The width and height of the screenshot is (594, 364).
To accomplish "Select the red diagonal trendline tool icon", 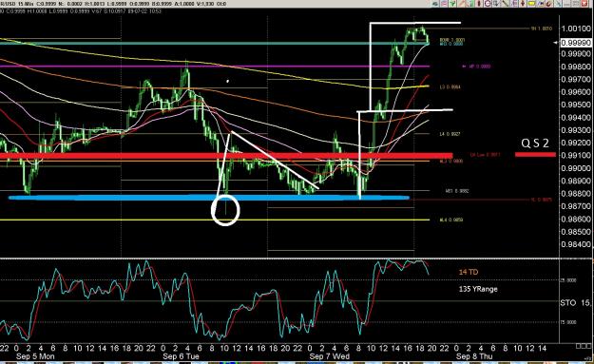I will [462, 4].
